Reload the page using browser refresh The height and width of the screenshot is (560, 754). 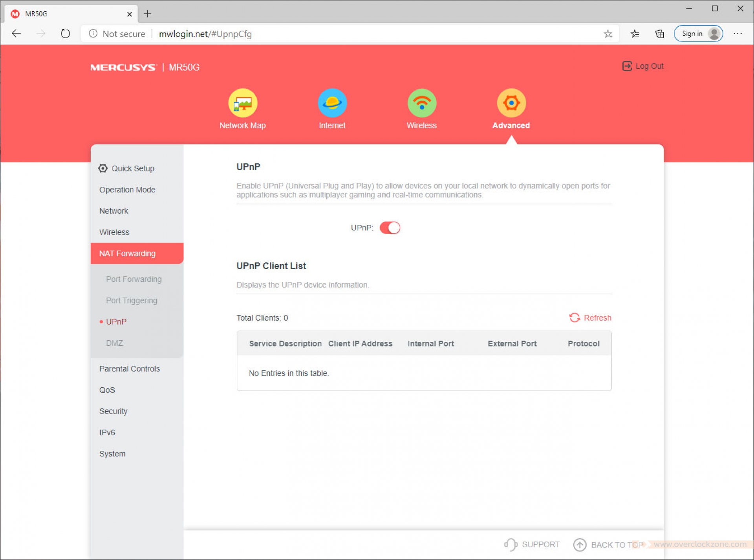click(x=66, y=34)
